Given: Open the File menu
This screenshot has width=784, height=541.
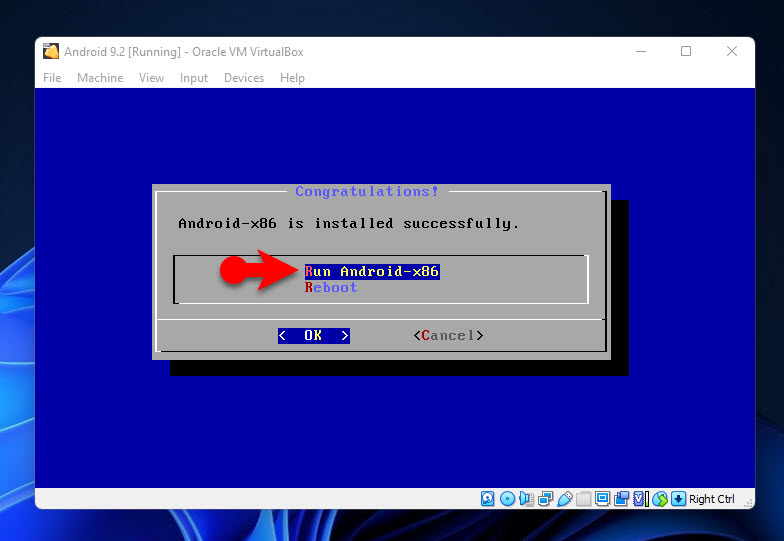Looking at the screenshot, I should [x=52, y=78].
